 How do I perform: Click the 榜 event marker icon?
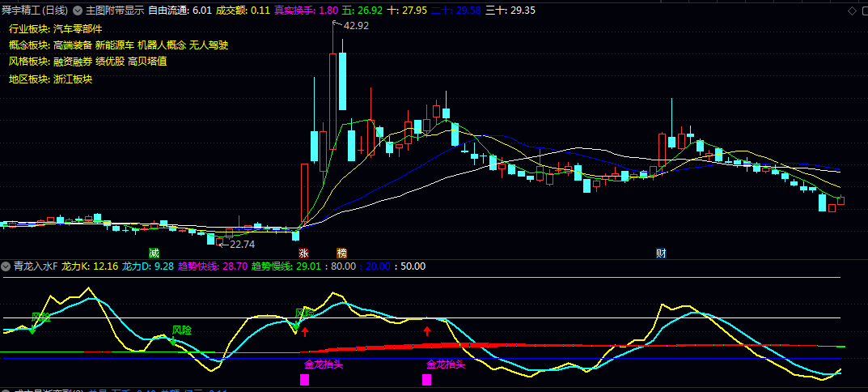pos(342,253)
